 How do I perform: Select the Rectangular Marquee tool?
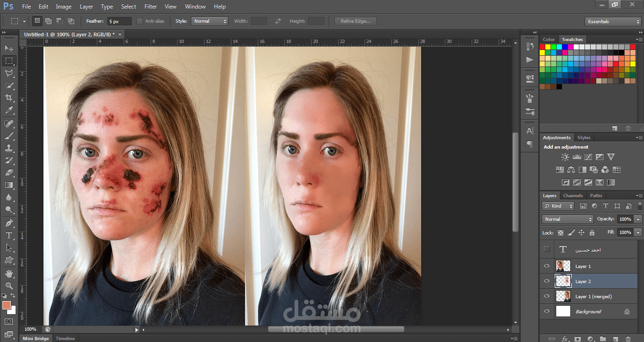[x=9, y=60]
